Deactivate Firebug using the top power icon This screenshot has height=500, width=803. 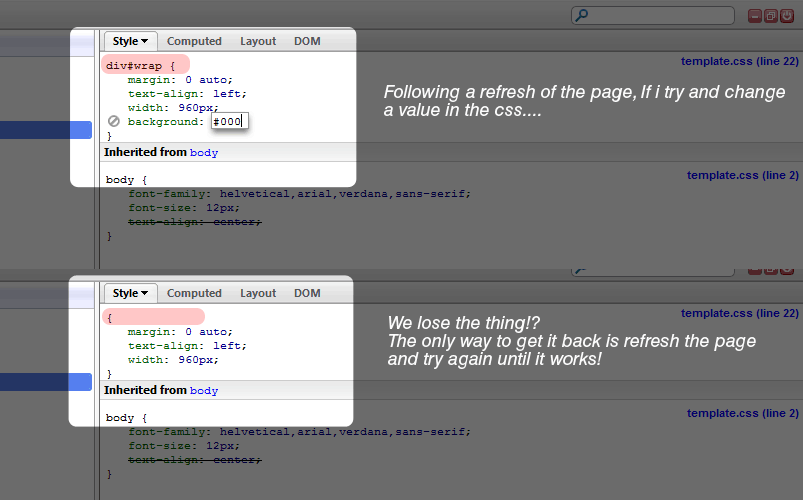tap(787, 16)
